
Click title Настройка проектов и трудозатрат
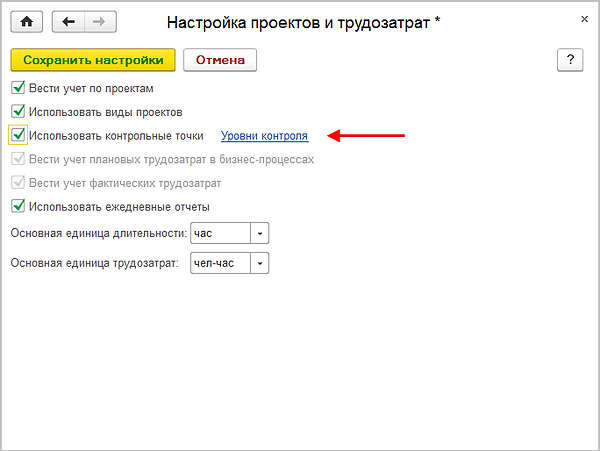click(x=303, y=23)
